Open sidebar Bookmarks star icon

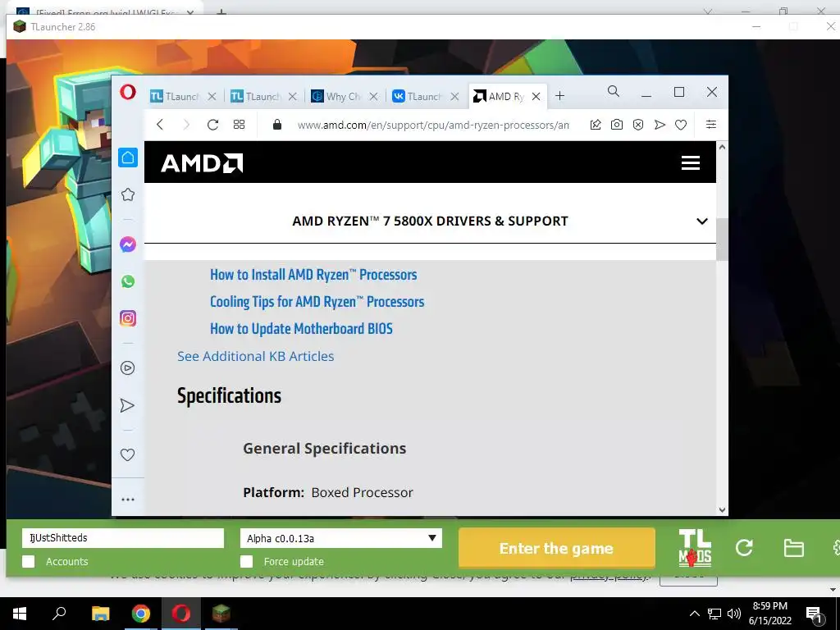click(x=127, y=194)
